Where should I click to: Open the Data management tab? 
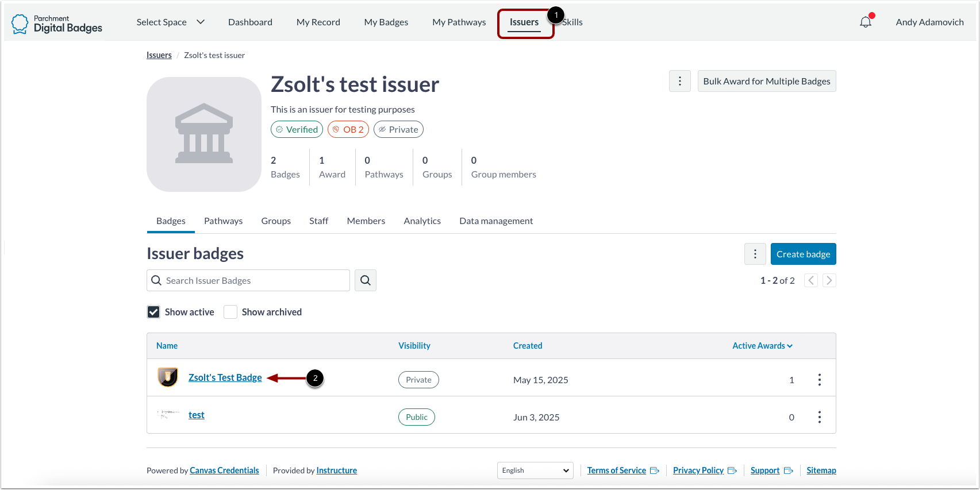(496, 221)
